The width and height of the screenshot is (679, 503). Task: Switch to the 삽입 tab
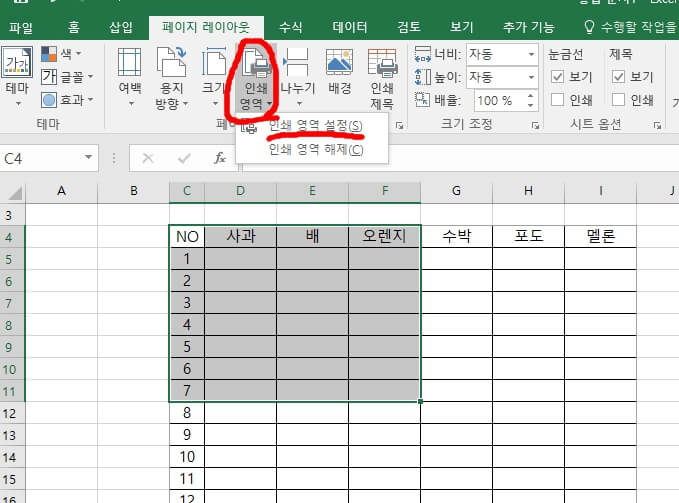[121, 28]
